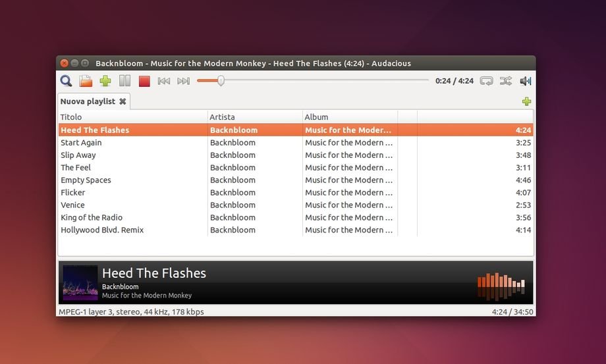Maximize the Audacious window
Image resolution: width=606 pixels, height=364 pixels.
coord(84,63)
